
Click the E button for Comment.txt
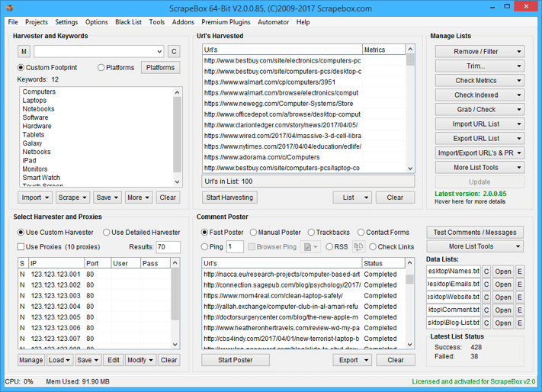pos(520,310)
